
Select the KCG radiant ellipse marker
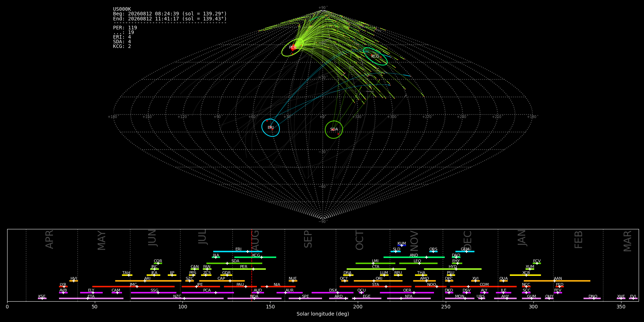375,56
